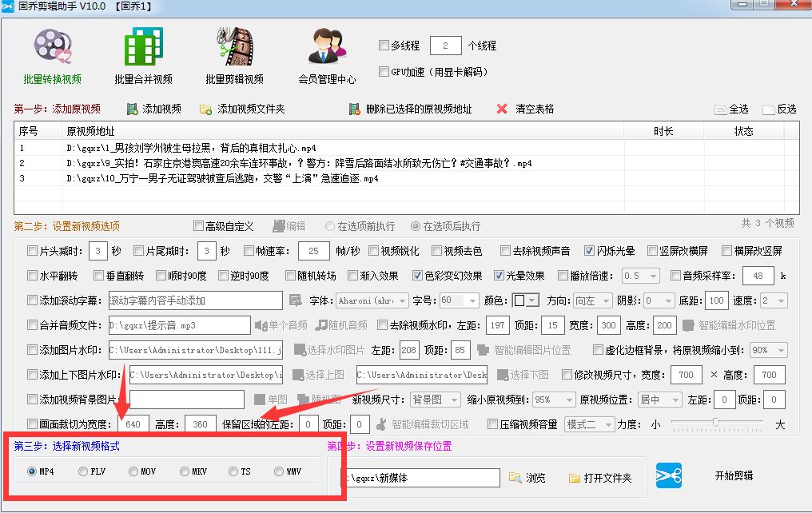Image resolution: width=812 pixels, height=513 pixels.
Task: Click the red X 清空表格 icon
Action: (x=502, y=109)
